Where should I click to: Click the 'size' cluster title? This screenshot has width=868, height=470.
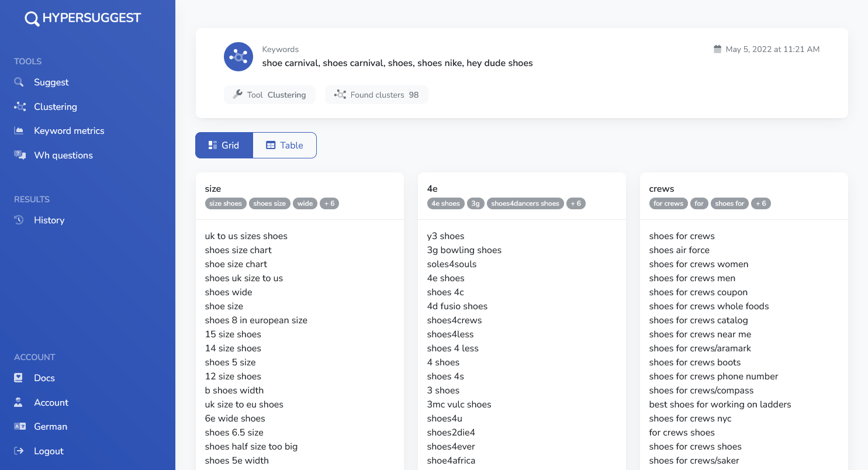click(213, 189)
